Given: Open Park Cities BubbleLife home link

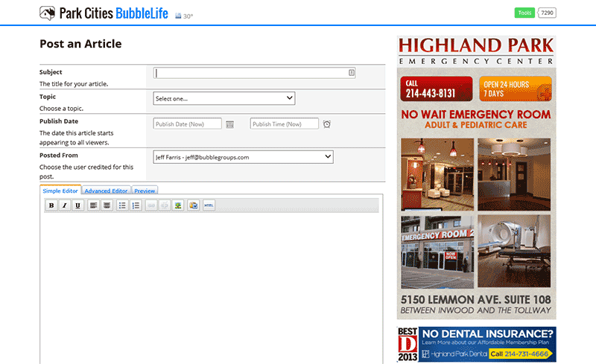Looking at the screenshot, I should 114,13.
